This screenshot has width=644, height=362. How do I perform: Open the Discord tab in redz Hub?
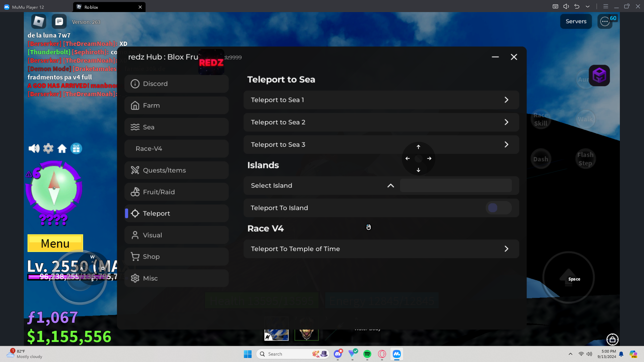pos(176,84)
